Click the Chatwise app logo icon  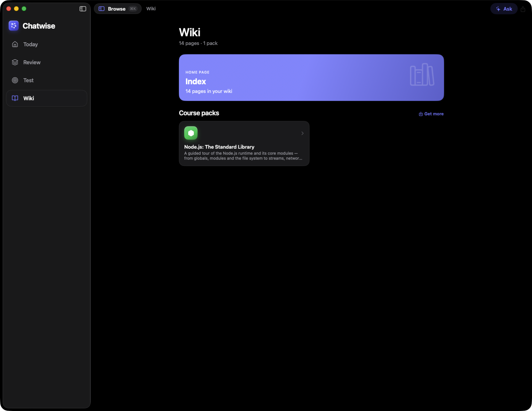pyautogui.click(x=14, y=26)
